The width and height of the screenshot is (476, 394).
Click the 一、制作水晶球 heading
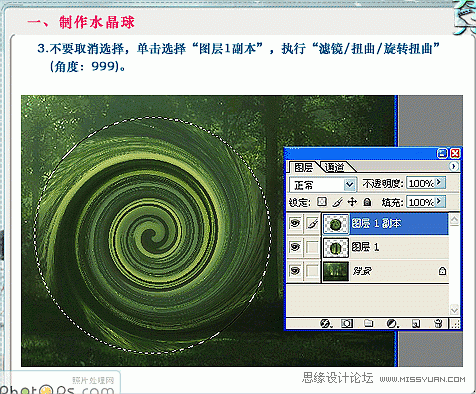[81, 22]
